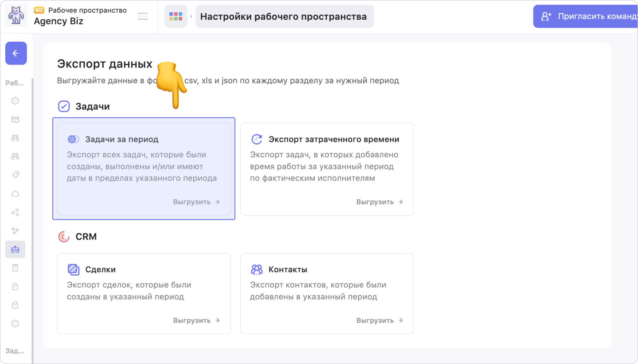
Task: Click the colorful apps grid icon in header
Action: [176, 17]
